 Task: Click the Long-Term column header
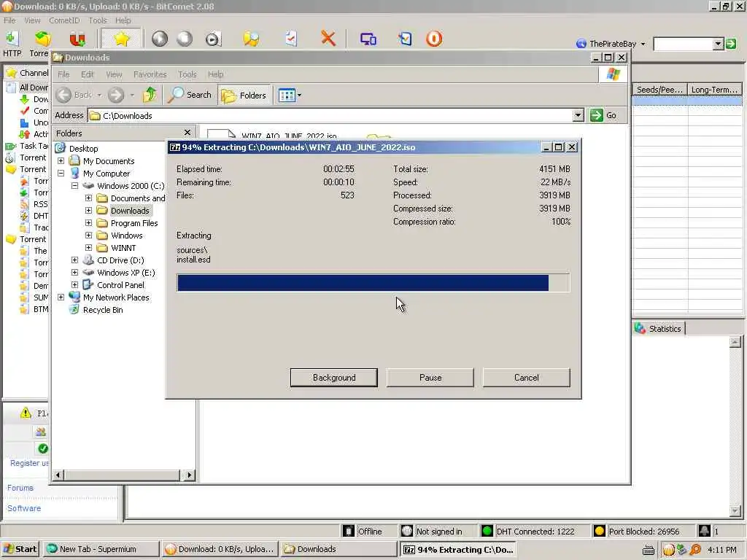tap(715, 90)
